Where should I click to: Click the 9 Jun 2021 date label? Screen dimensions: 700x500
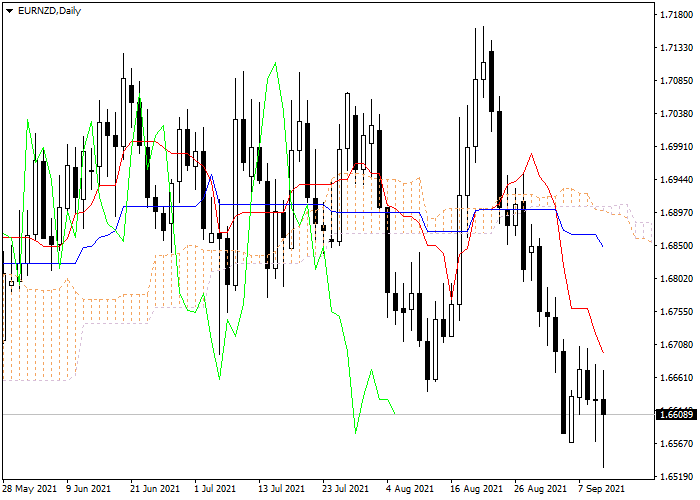(x=88, y=489)
